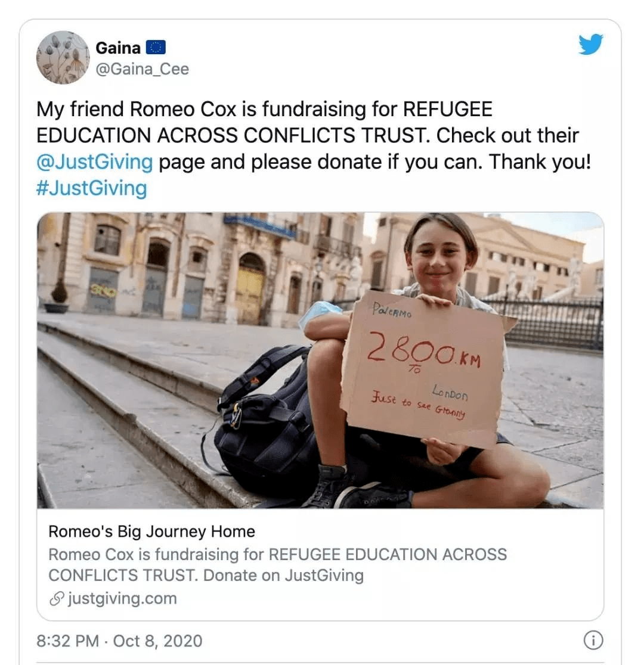Click the Twitter bird logo
Screen dimensions: 644x665
tap(590, 45)
